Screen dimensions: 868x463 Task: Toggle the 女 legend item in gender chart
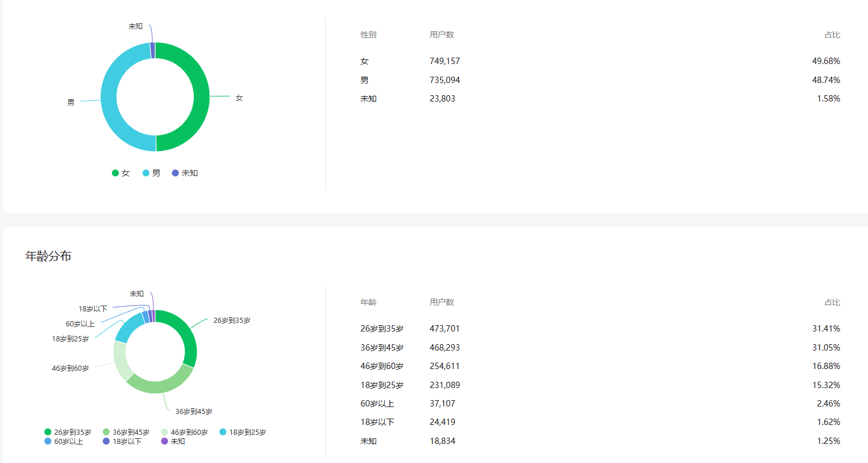pyautogui.click(x=121, y=173)
